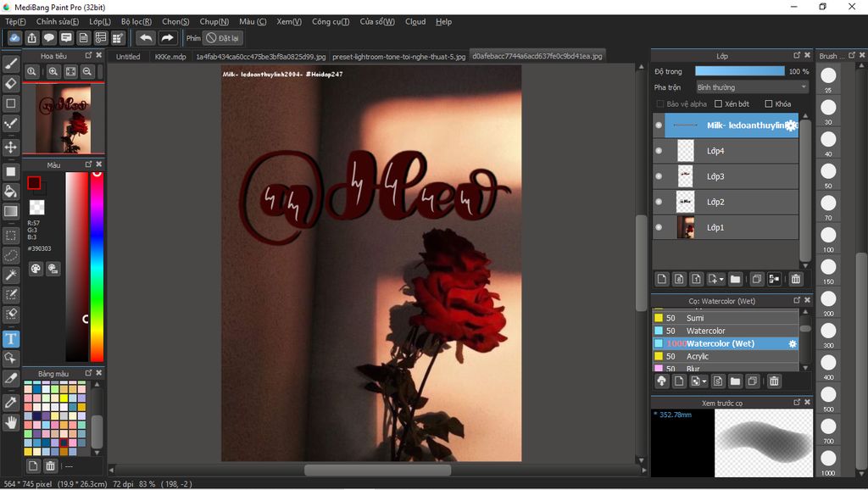The width and height of the screenshot is (868, 490).
Task: Delete the selected layer with trash icon
Action: click(795, 279)
